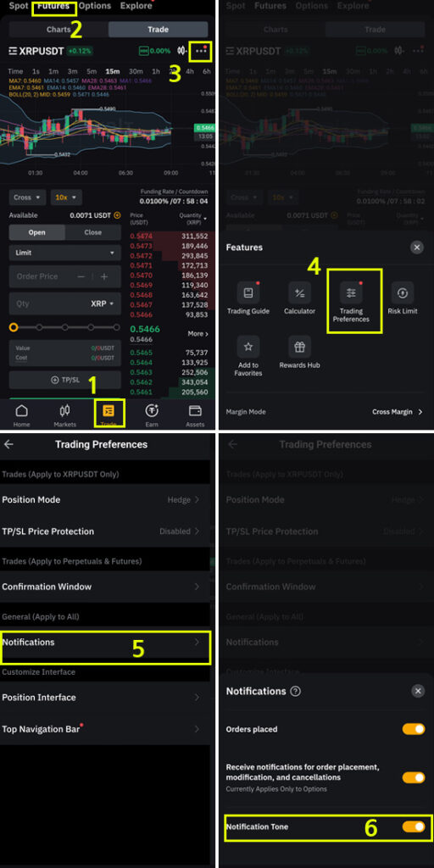Open the Assets wallet icon
The width and height of the screenshot is (434, 868).
pos(195,411)
